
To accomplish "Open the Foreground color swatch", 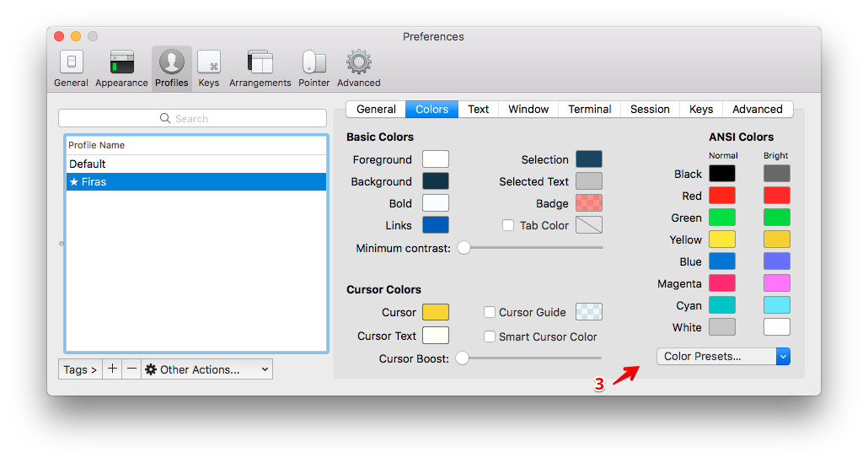I will tap(436, 159).
